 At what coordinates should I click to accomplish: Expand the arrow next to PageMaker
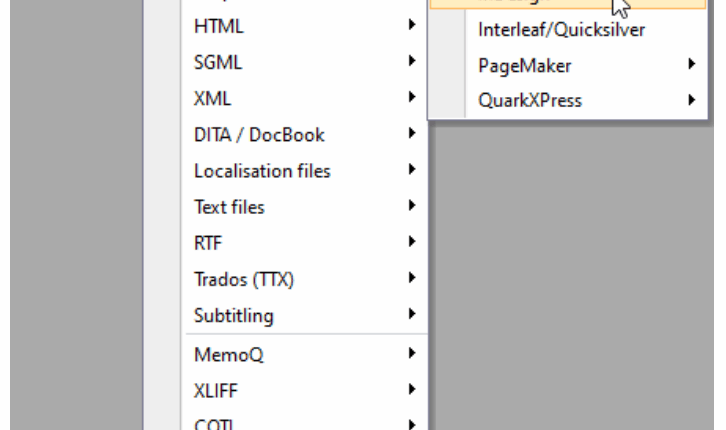click(691, 64)
